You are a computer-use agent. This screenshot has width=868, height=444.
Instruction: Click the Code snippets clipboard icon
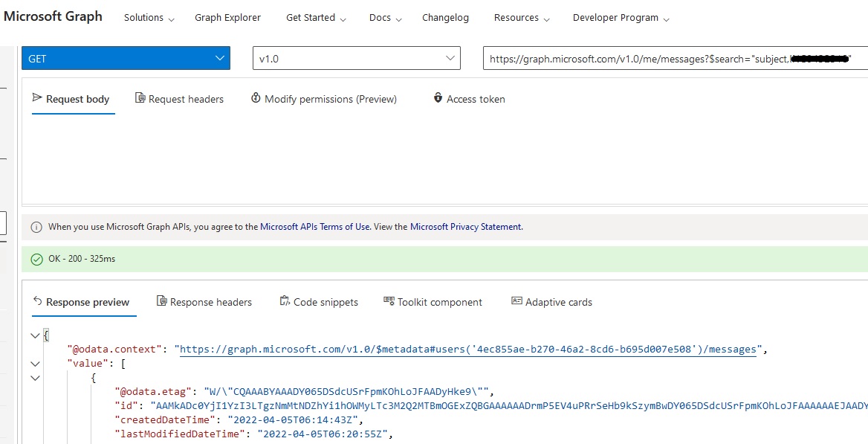(x=285, y=301)
